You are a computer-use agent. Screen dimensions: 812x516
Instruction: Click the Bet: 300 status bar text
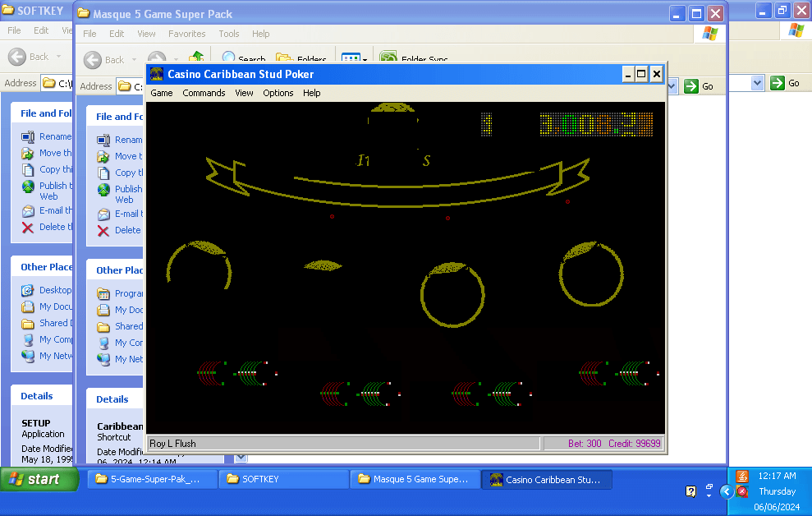pyautogui.click(x=585, y=444)
